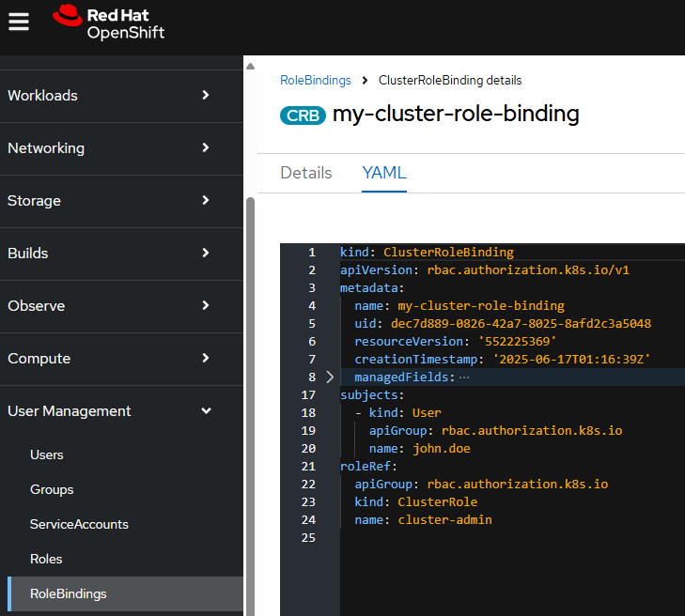685x616 pixels.
Task: Click the roleRef: line in YAML
Action: (x=368, y=467)
